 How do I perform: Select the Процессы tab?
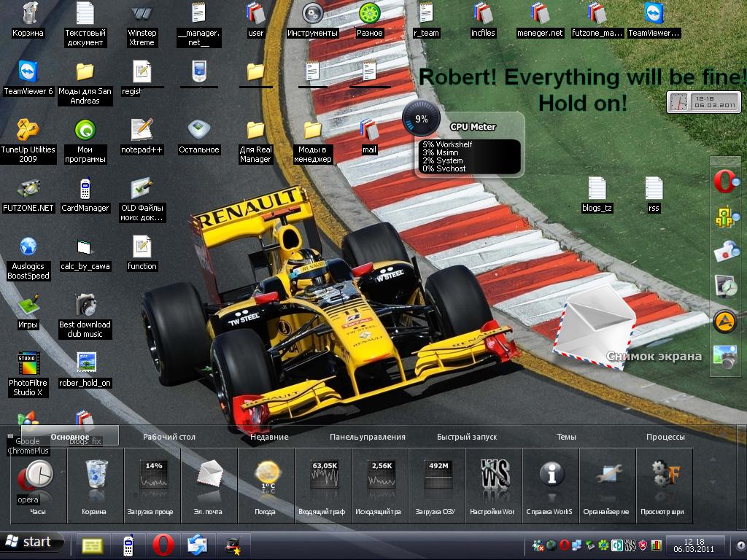tap(665, 437)
